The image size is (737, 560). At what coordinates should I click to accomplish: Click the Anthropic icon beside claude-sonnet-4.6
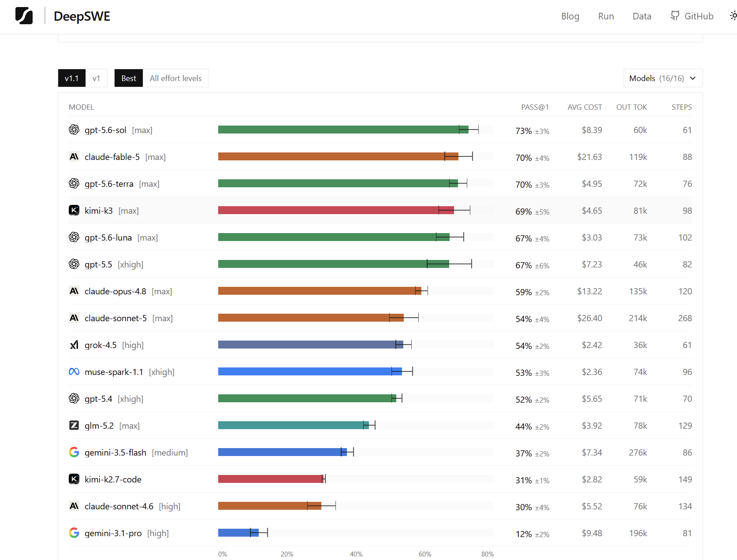[74, 506]
